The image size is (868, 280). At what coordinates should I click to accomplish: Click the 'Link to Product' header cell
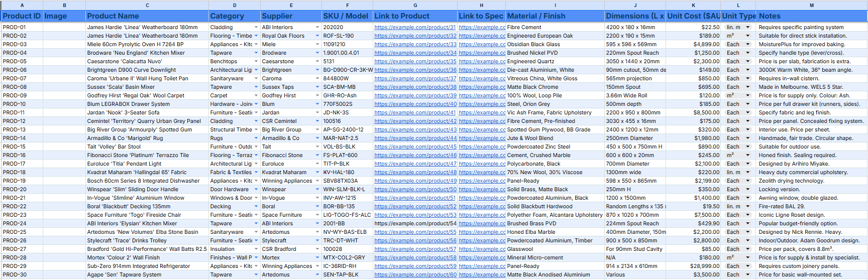pyautogui.click(x=415, y=16)
